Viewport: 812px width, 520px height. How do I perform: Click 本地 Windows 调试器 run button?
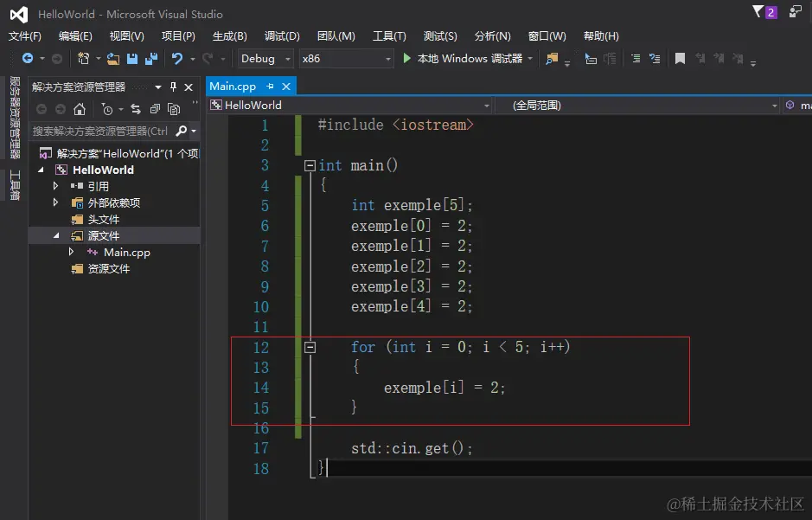point(464,59)
